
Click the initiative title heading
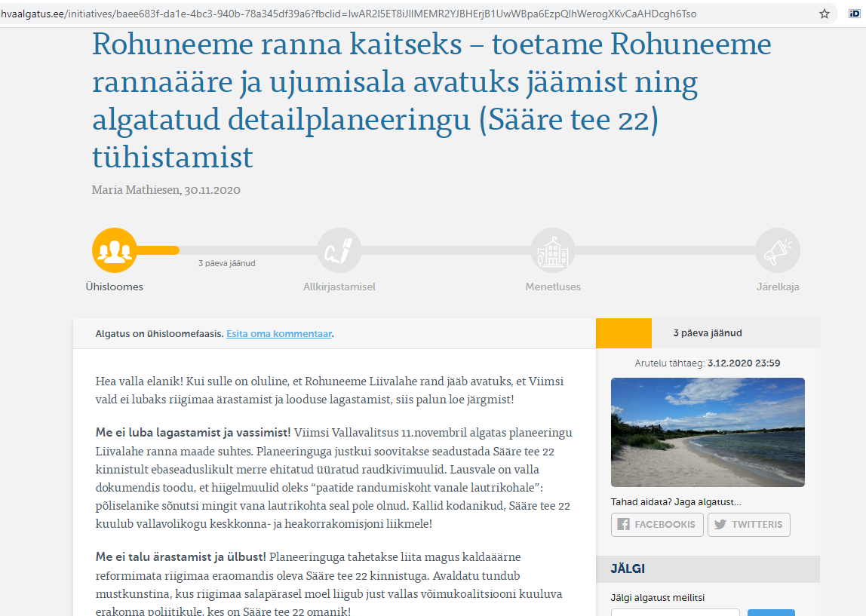[431, 100]
